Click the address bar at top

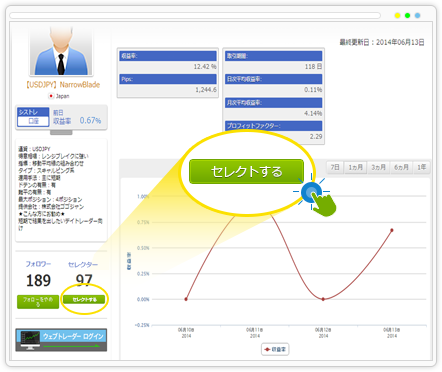pyautogui.click(x=195, y=15)
